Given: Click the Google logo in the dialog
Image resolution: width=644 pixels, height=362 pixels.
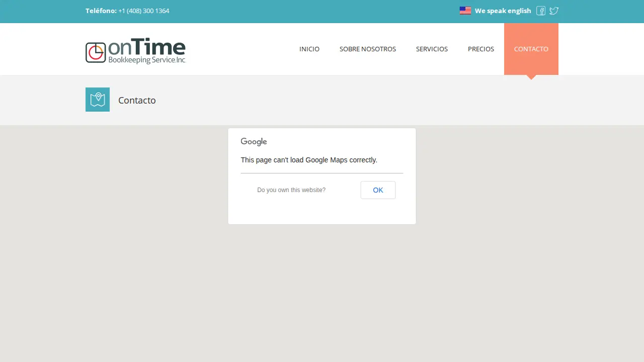Looking at the screenshot, I should click(x=254, y=142).
